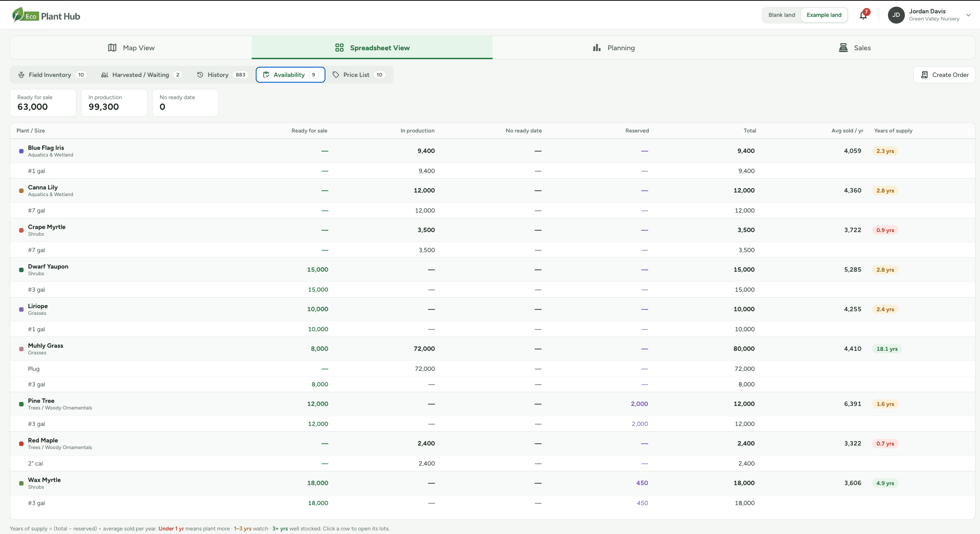
Task: Click the History clock icon
Action: click(x=200, y=75)
